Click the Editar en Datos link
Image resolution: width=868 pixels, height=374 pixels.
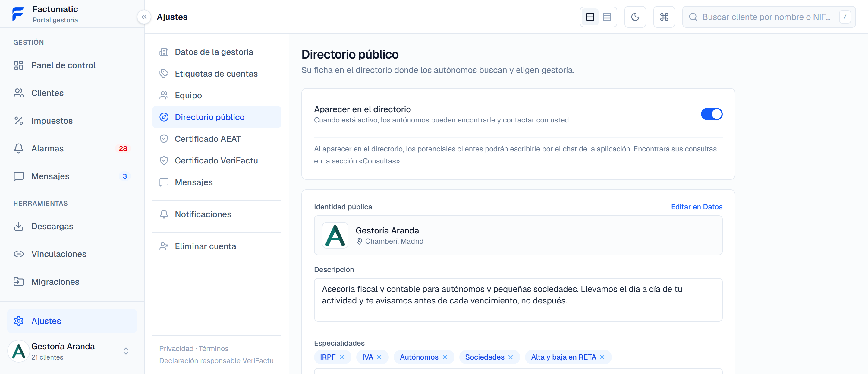coord(697,207)
